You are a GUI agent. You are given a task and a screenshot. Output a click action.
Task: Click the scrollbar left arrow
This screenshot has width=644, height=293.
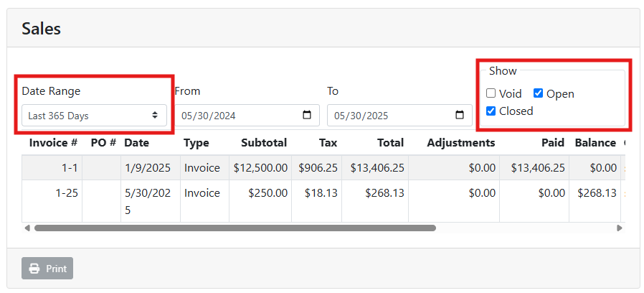27,228
